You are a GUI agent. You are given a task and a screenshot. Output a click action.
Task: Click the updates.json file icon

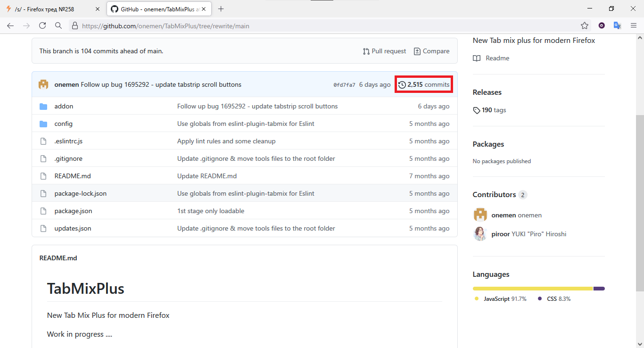pos(43,228)
